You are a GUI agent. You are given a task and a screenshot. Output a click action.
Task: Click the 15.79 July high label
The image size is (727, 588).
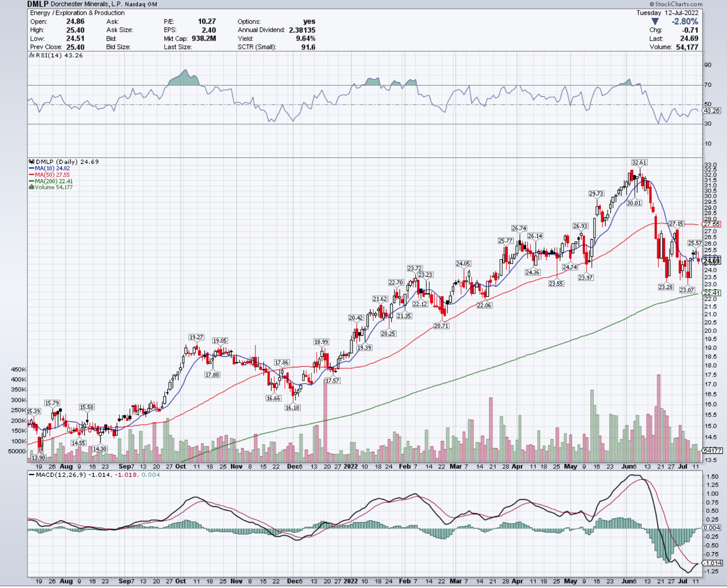tap(52, 403)
